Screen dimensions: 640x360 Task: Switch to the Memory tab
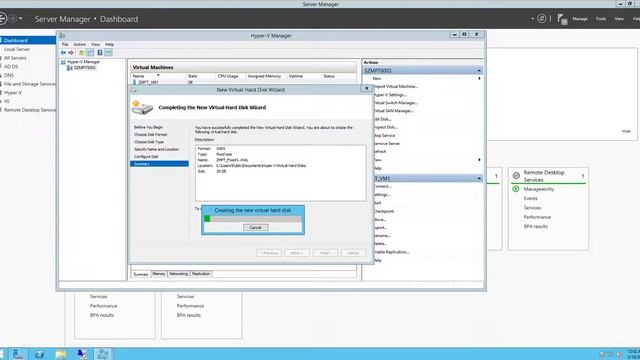159,274
